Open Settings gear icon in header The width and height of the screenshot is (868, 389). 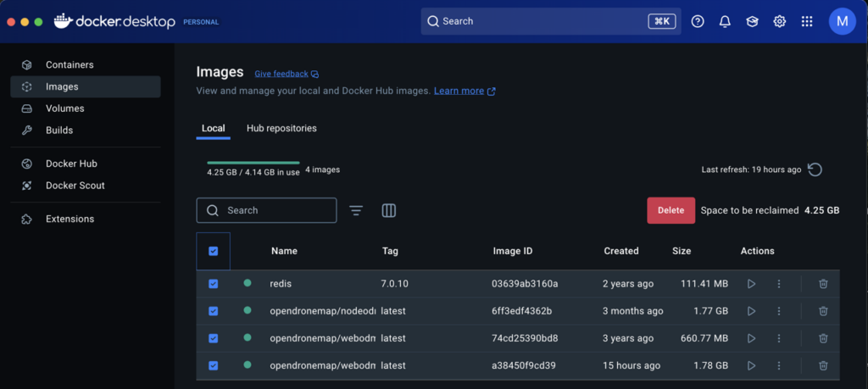780,21
